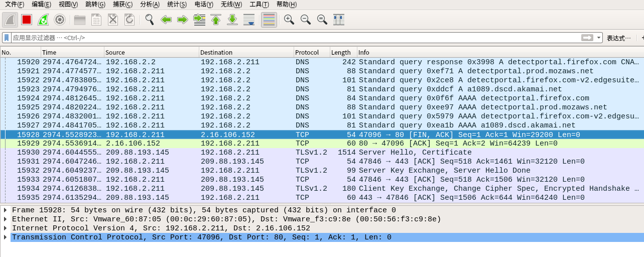Open the 帮助 menu

[286, 5]
